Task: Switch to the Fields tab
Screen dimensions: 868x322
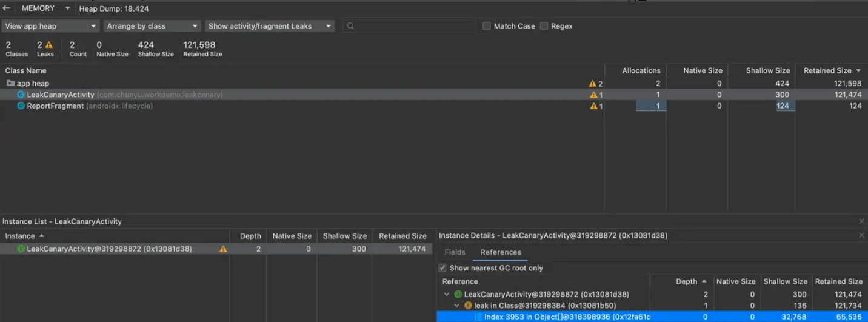Action: [455, 252]
